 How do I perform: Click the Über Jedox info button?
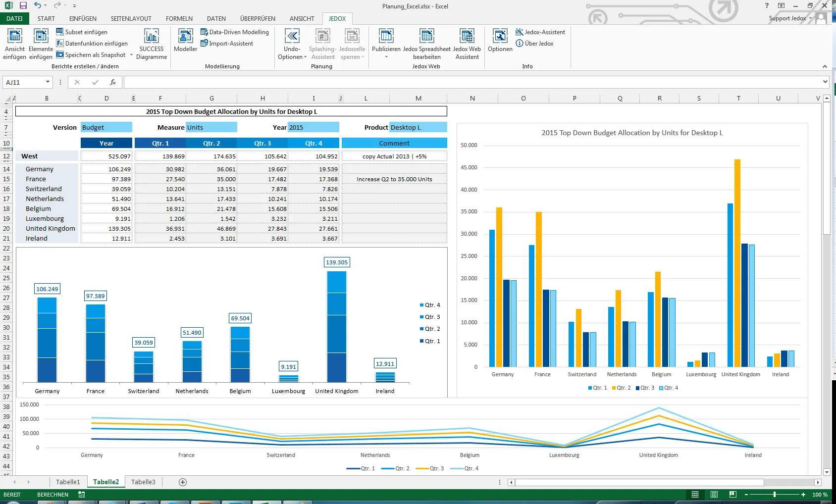(x=535, y=44)
